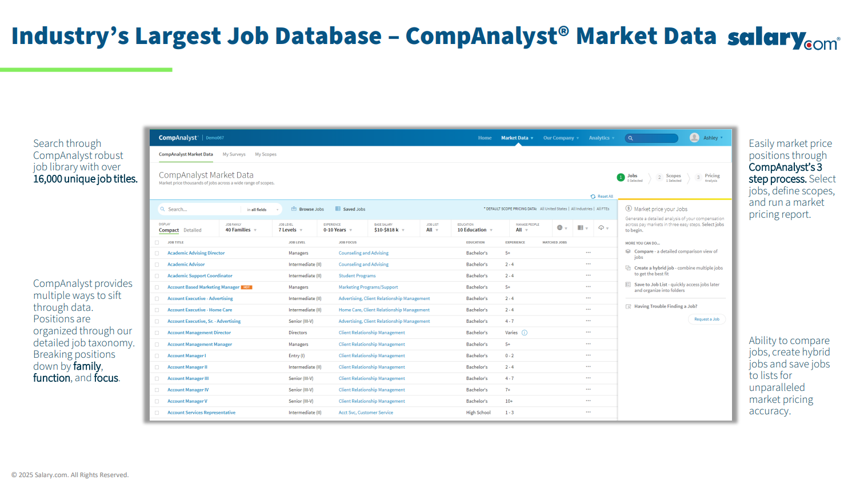Click the Scopes step 2 in the progress tracker
This screenshot has width=868, height=484.
[669, 178]
